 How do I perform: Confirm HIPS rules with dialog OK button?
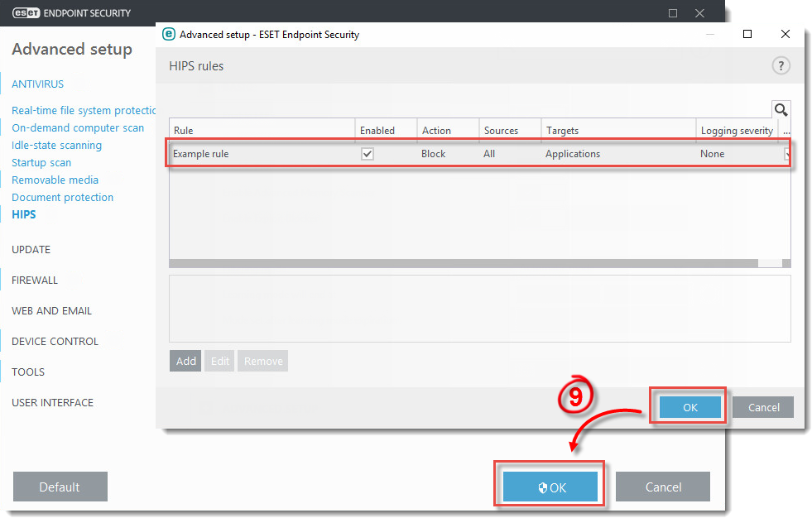(689, 407)
